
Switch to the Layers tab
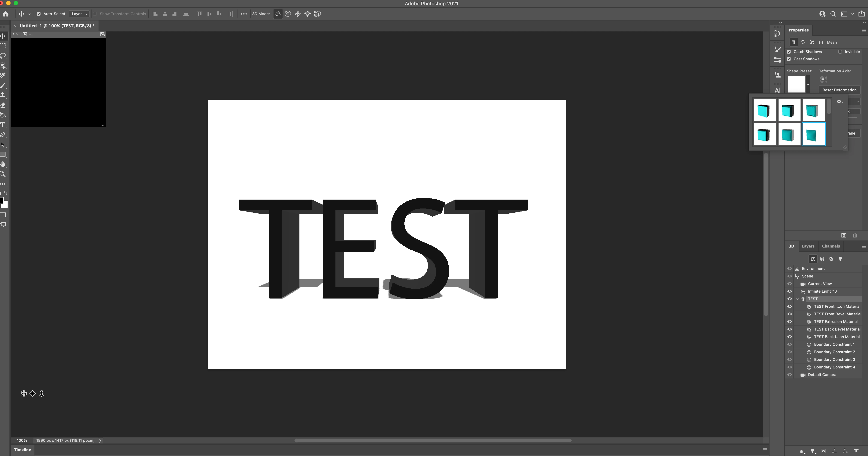[x=808, y=246]
